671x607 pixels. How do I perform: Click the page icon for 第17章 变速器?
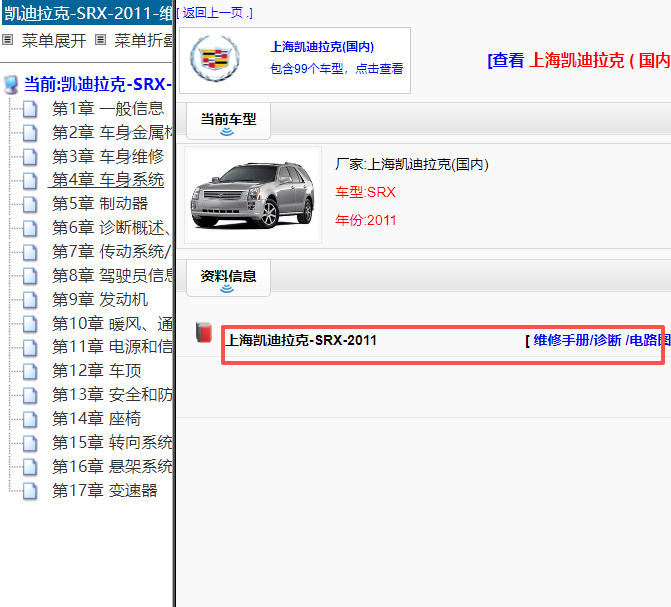pos(30,491)
